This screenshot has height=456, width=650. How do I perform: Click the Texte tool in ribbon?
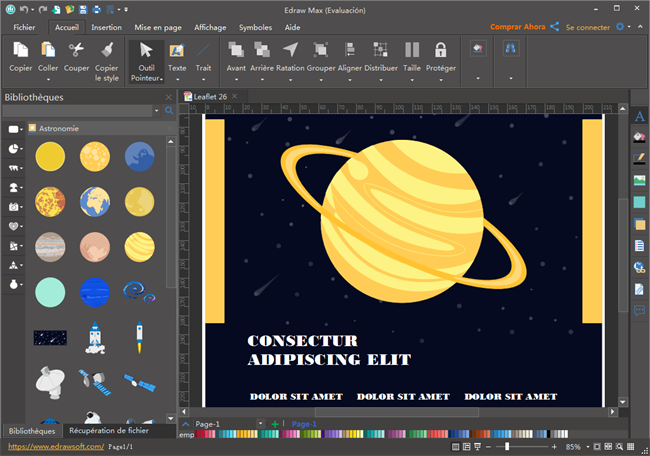tap(177, 60)
